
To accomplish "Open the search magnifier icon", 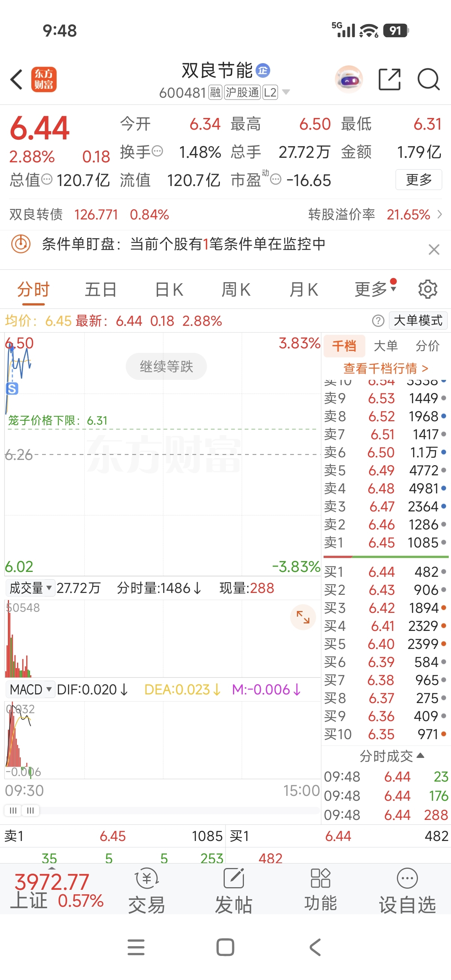I will point(428,80).
